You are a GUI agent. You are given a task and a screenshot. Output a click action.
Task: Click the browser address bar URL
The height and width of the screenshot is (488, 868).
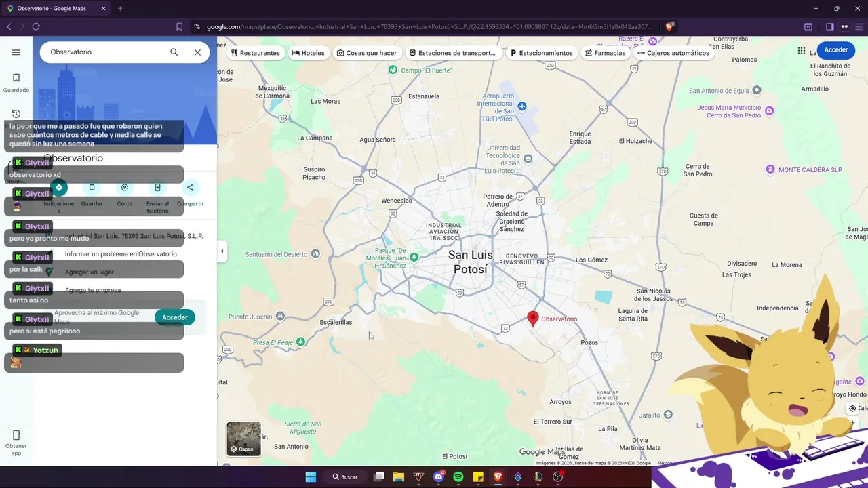tap(429, 26)
